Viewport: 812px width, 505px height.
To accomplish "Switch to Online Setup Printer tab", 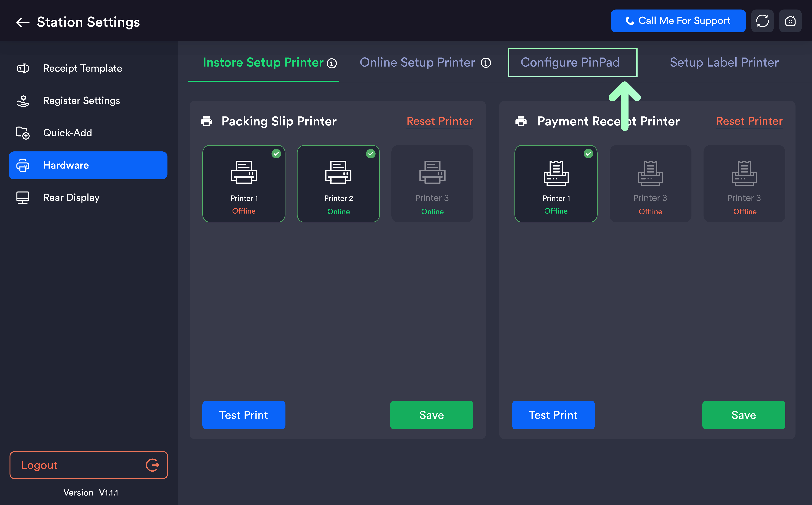I will [417, 62].
